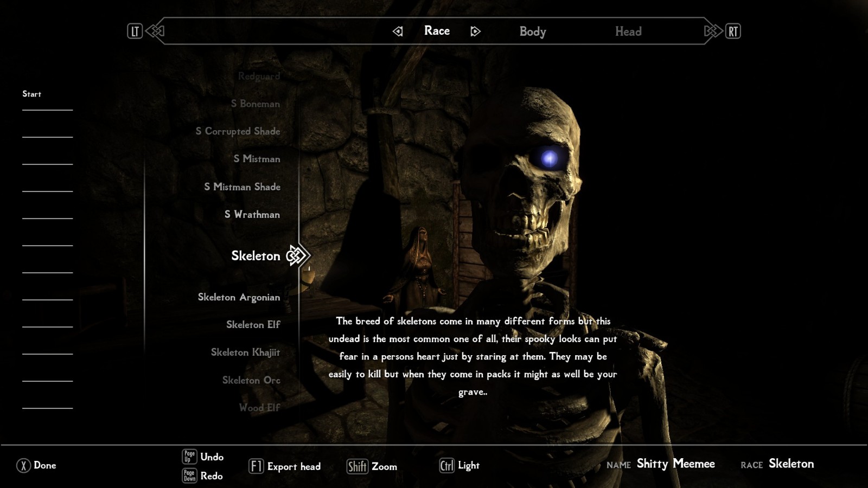
Task: Click the RT bumper icon
Action: click(733, 31)
